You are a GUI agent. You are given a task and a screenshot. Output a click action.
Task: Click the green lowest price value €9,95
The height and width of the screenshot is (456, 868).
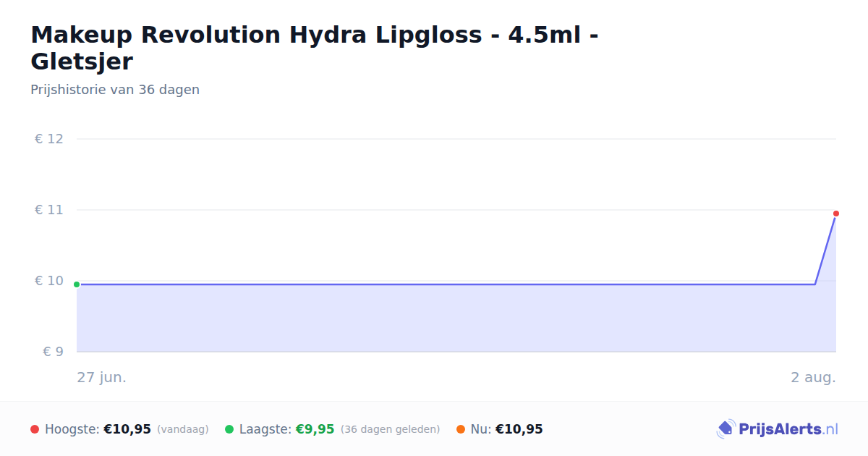(315, 429)
